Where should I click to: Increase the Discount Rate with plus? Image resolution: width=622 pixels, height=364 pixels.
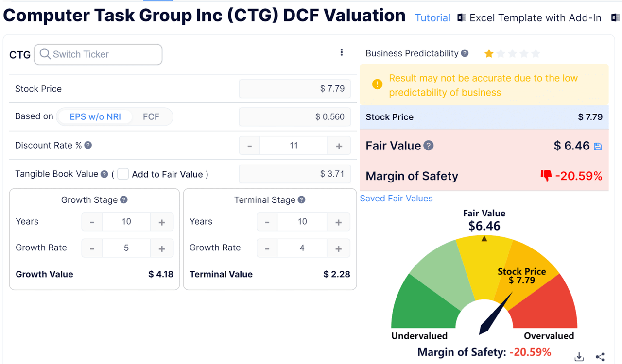339,146
